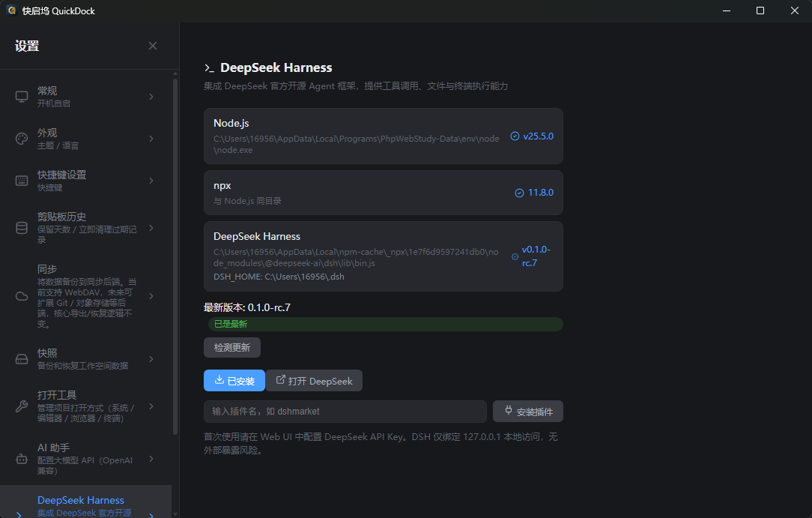The width and height of the screenshot is (812, 518).
Task: Click the sidebar vertical scrollbar
Action: 175,256
